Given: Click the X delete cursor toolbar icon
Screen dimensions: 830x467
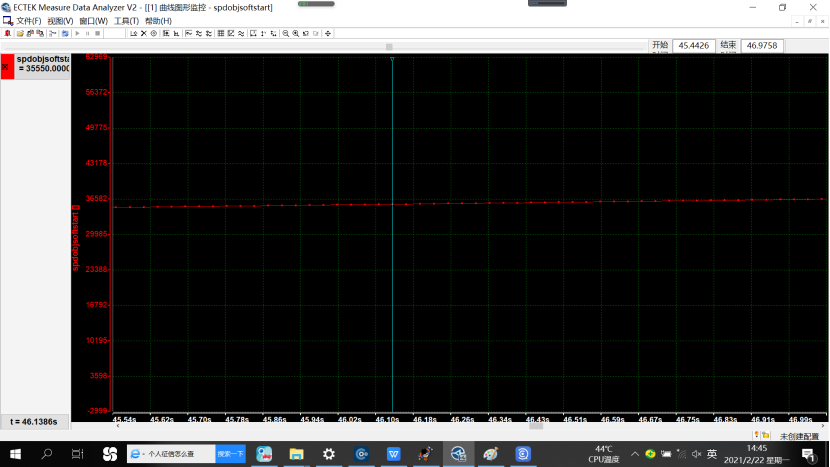Looking at the screenshot, I should [x=143, y=33].
